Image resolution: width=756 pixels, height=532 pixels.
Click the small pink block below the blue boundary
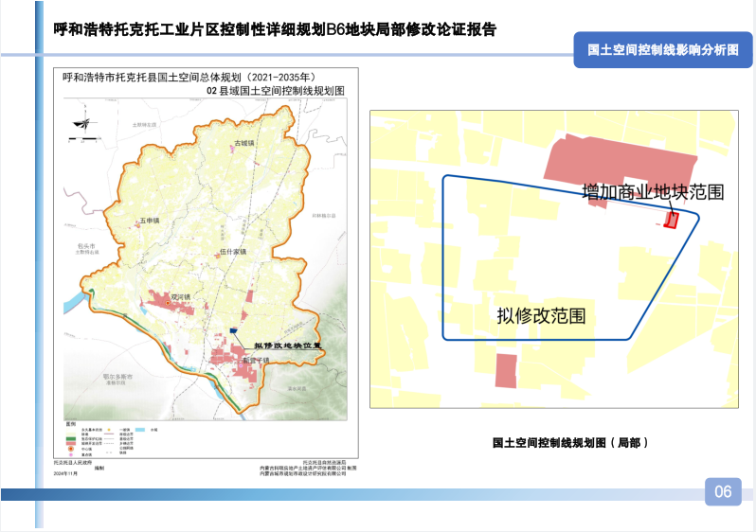pos(507,370)
